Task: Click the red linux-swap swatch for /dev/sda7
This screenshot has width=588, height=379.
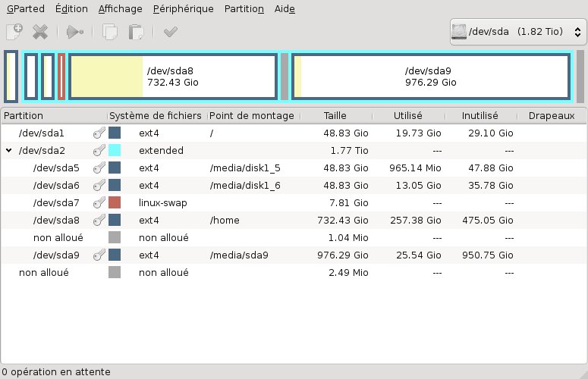Action: click(115, 202)
